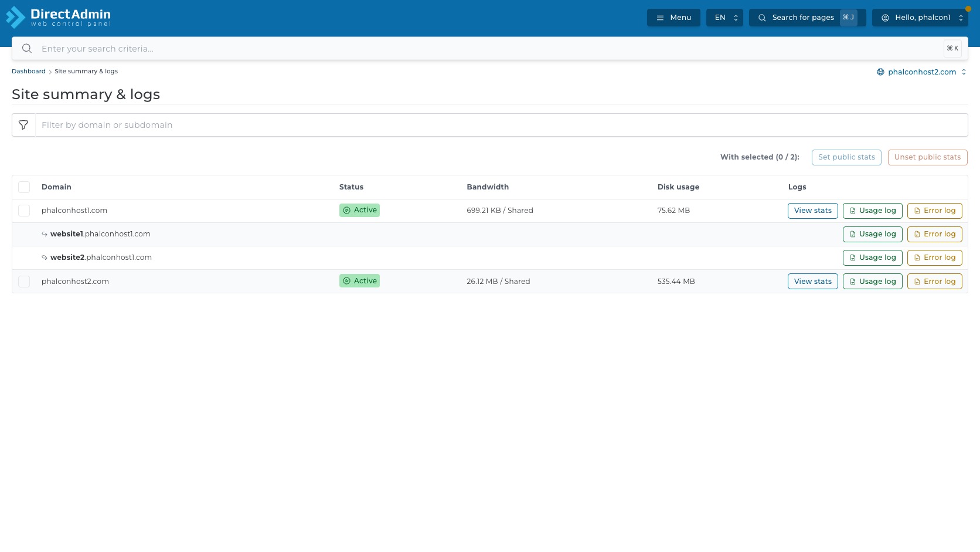980x552 pixels.
Task: Click the Logs column header
Action: (797, 187)
